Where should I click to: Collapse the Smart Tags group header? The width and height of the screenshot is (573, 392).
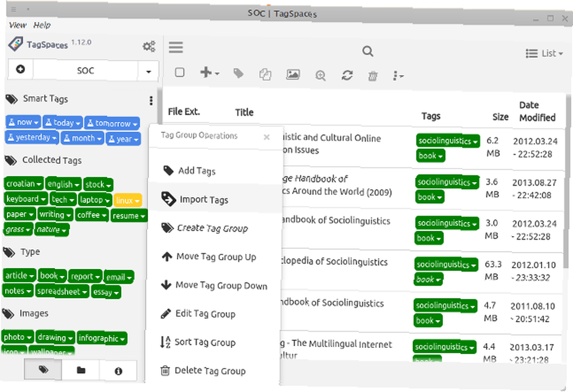pyautogui.click(x=45, y=99)
